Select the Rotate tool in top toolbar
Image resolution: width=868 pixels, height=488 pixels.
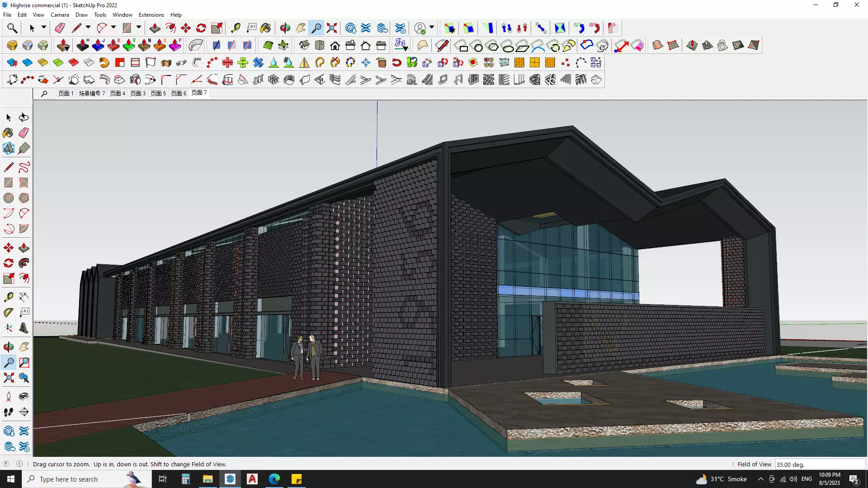point(201,28)
